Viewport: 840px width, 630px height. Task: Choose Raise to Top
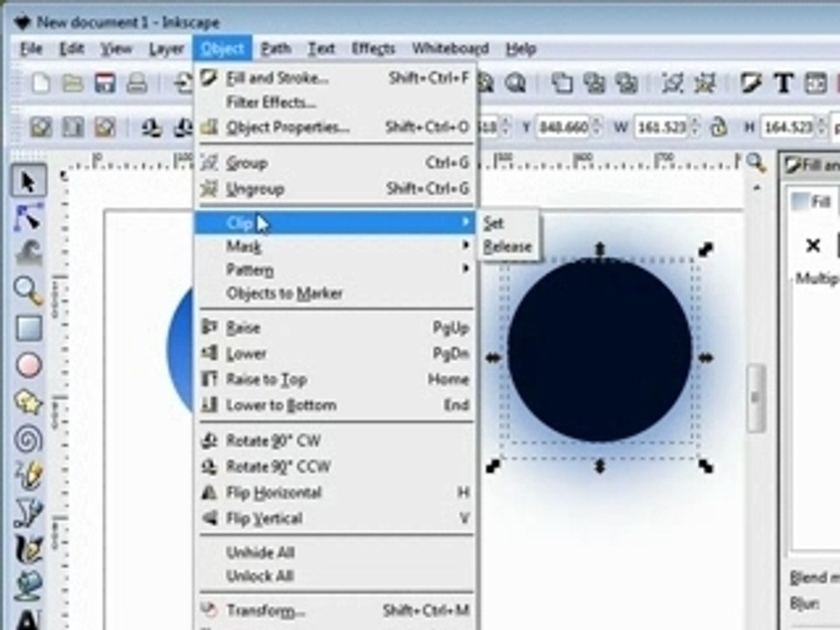335,379
